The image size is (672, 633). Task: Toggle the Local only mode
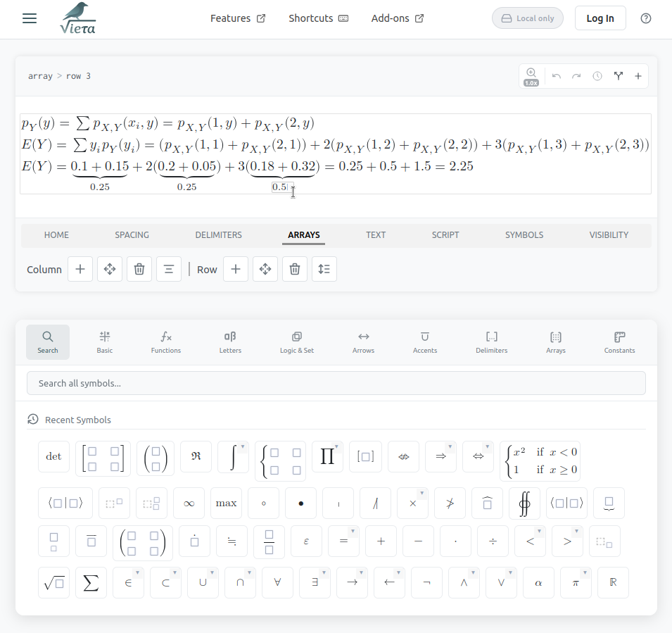(x=527, y=18)
